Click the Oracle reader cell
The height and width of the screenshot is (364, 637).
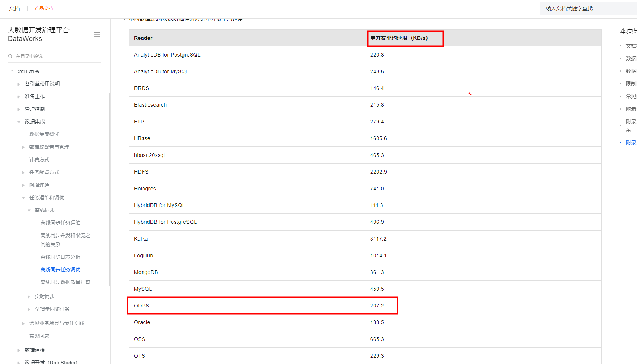[247, 322]
